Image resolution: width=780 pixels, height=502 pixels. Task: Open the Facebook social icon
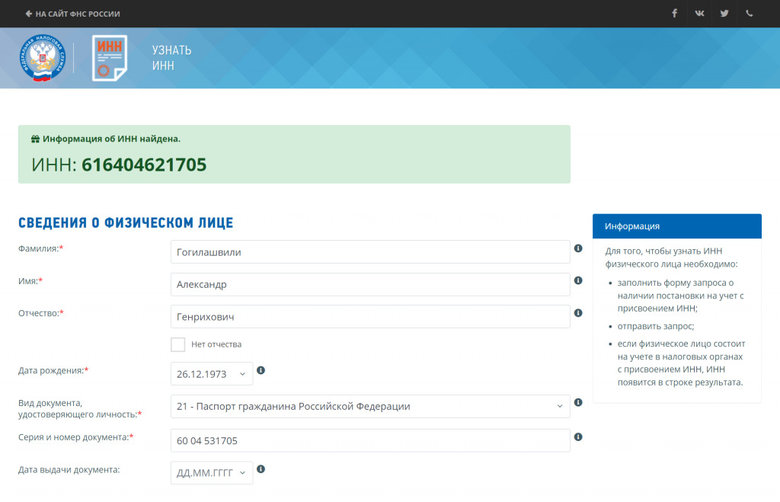pos(674,14)
